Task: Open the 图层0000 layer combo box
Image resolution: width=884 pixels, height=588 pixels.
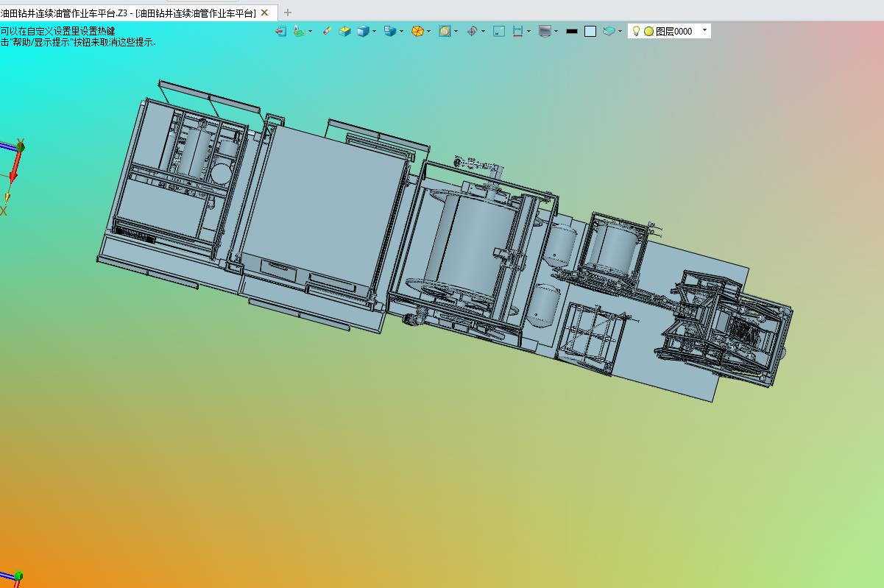Action: [669, 32]
